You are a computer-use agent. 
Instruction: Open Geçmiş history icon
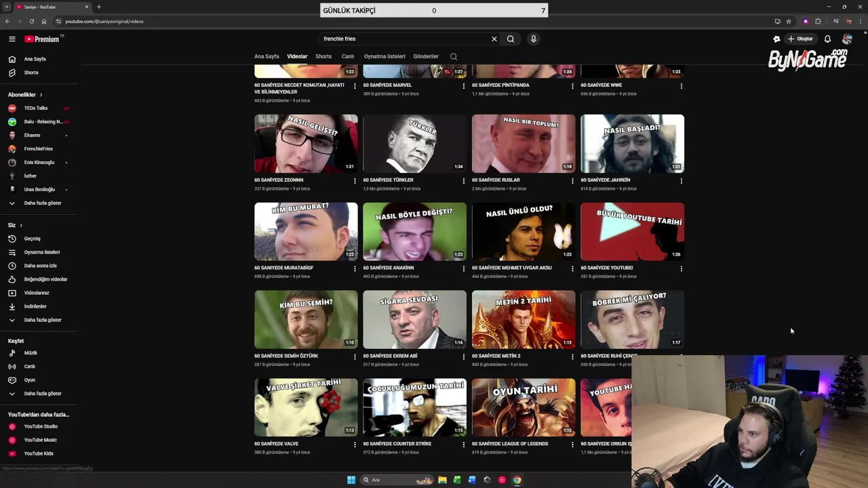pos(12,239)
